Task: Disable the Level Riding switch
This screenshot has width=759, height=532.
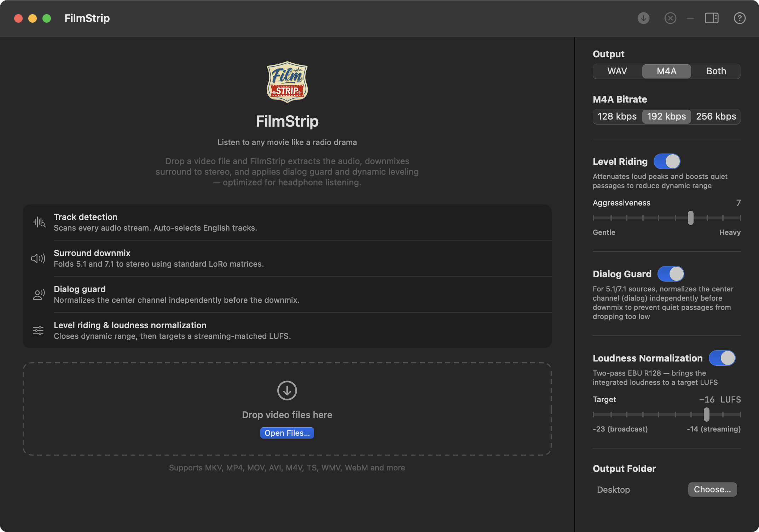Action: coord(667,162)
